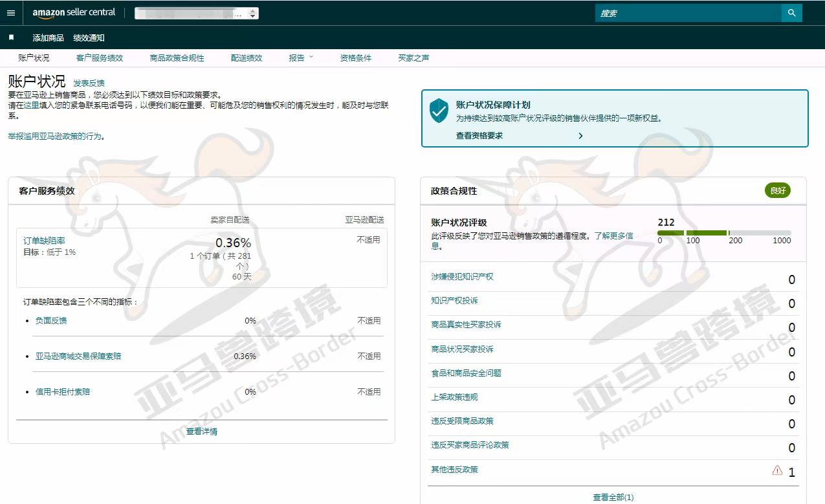Viewport: 825px width, 504px height.
Task: Click the 账户状况评级 heading
Action: tap(459, 223)
